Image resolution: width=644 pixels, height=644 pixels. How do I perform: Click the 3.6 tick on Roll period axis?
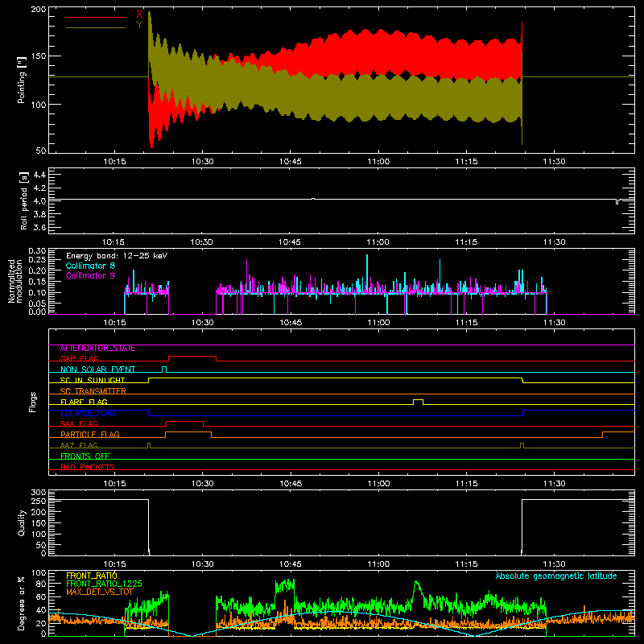point(39,227)
